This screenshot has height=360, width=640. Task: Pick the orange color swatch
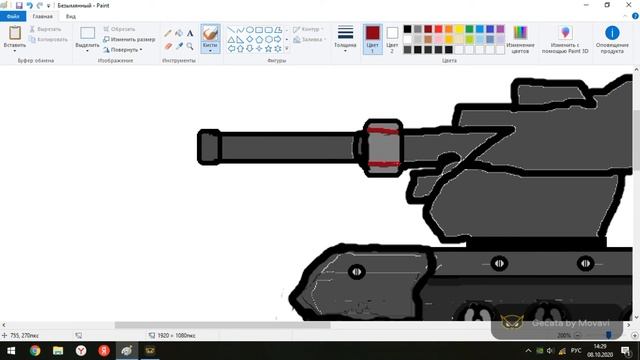click(449, 29)
